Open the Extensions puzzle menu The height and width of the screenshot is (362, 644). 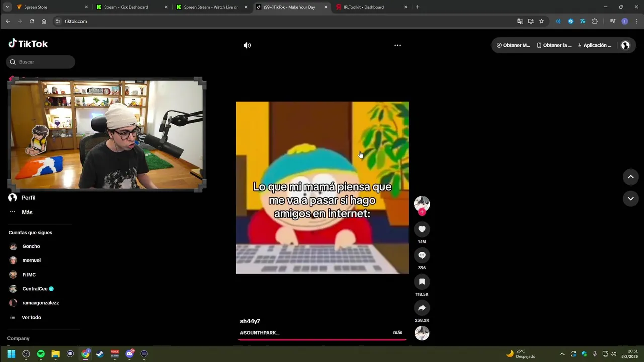[595, 21]
